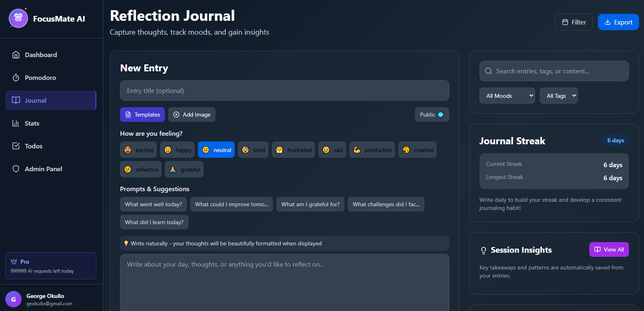Click the Entry title input field
This screenshot has width=644, height=311.
click(284, 90)
